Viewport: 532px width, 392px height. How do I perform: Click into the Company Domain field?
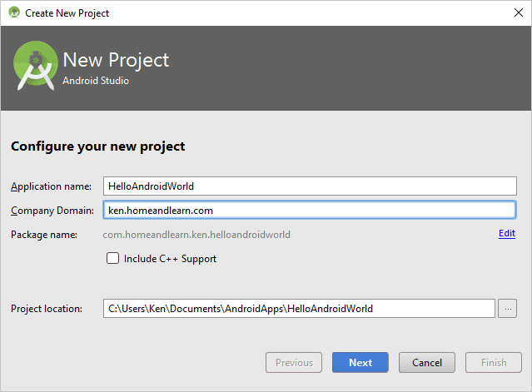309,211
